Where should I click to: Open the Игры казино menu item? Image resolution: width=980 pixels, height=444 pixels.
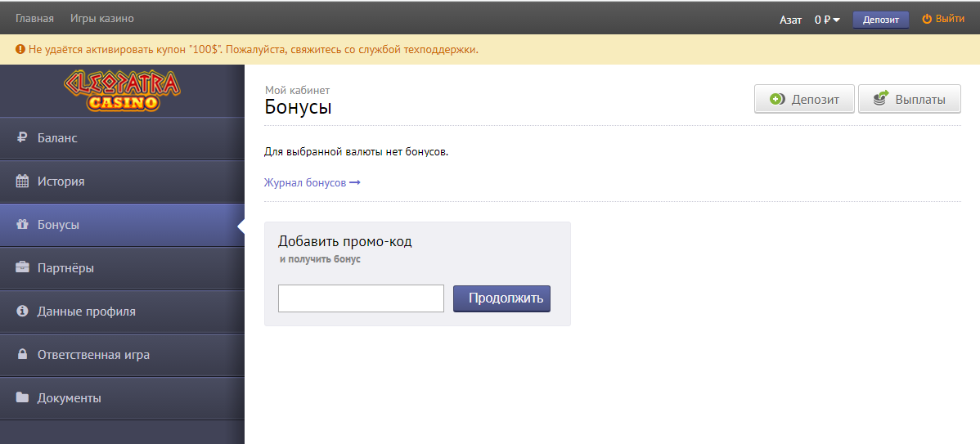pyautogui.click(x=102, y=19)
